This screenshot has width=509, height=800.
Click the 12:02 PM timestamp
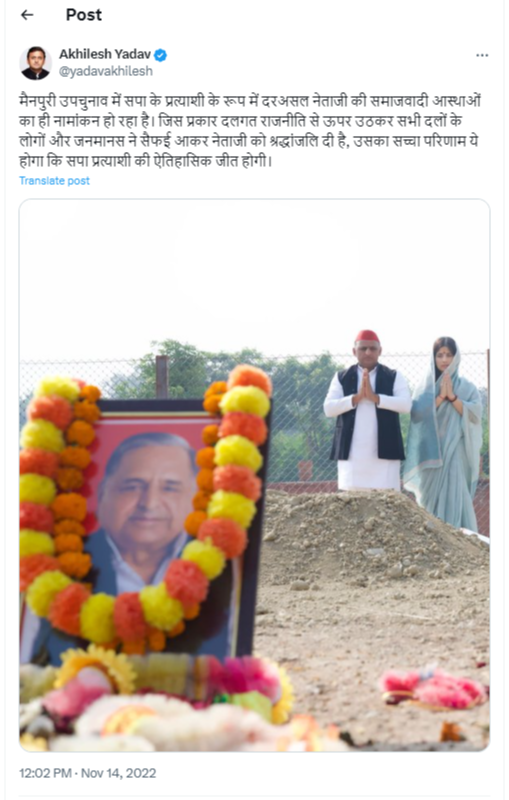point(45,773)
